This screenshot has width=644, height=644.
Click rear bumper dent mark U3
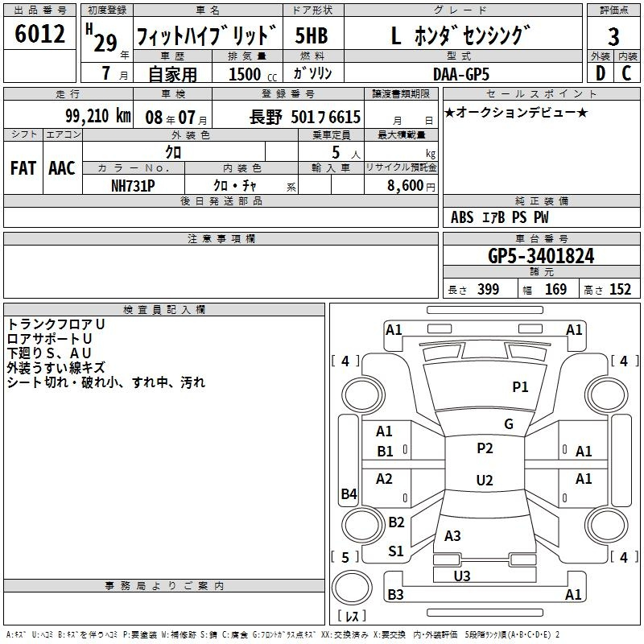(461, 576)
